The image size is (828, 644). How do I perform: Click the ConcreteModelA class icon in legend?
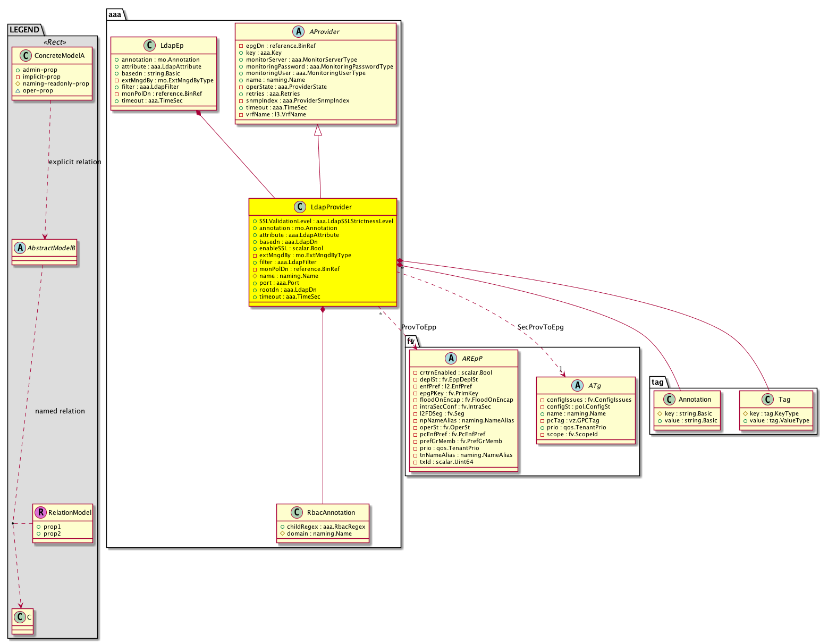coord(24,56)
